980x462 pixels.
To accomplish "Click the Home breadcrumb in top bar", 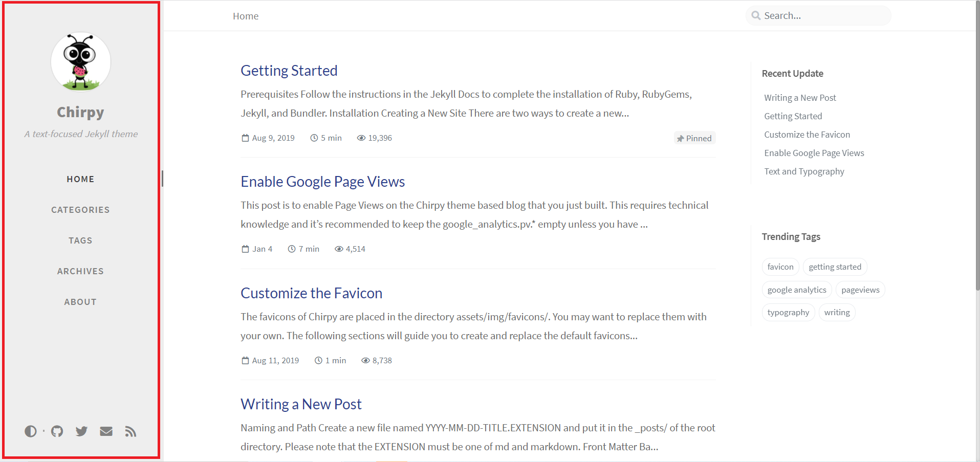I will [x=246, y=16].
